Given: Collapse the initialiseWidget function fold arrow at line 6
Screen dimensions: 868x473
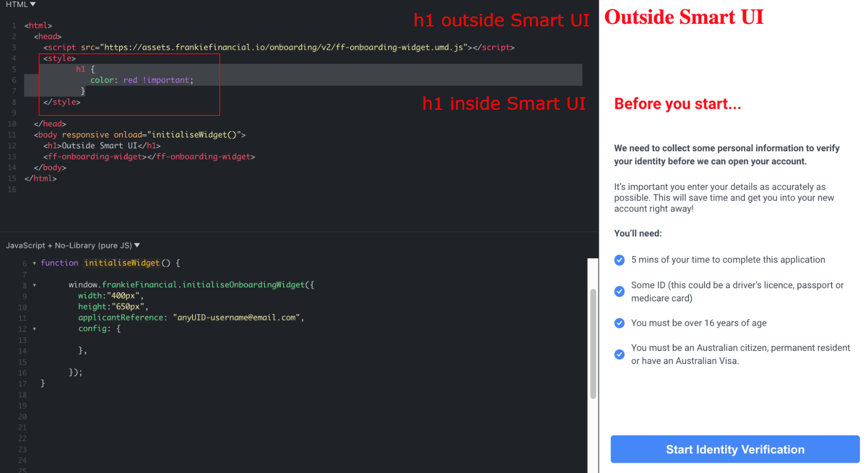Looking at the screenshot, I should click(x=34, y=263).
